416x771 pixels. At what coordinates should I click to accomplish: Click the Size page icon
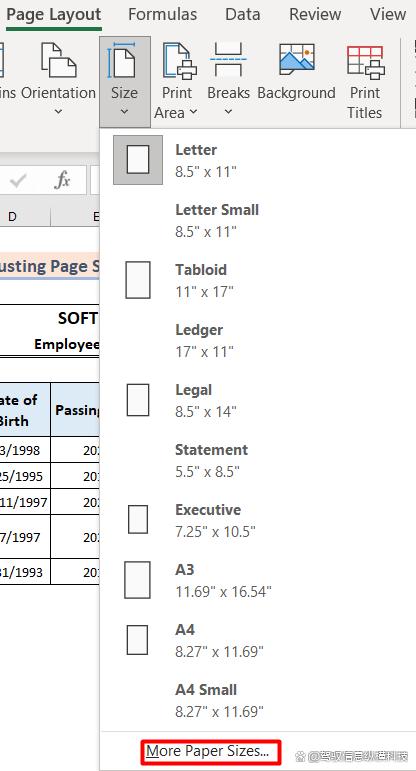pyautogui.click(x=121, y=59)
